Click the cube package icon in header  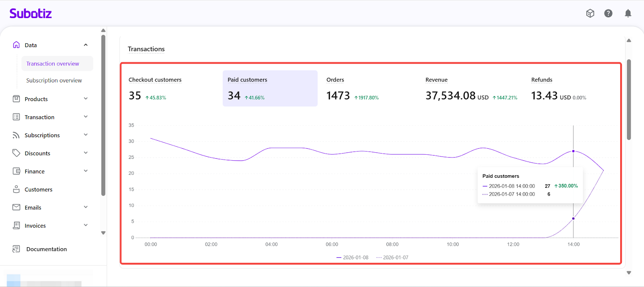tap(590, 13)
